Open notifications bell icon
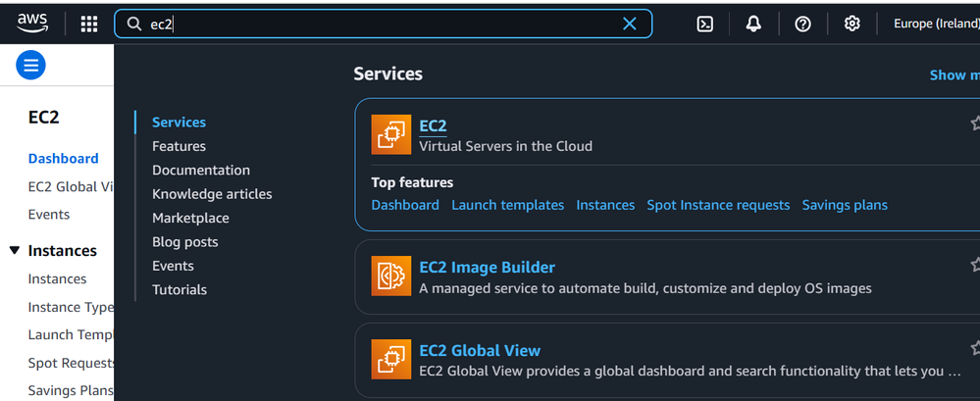 tap(753, 24)
